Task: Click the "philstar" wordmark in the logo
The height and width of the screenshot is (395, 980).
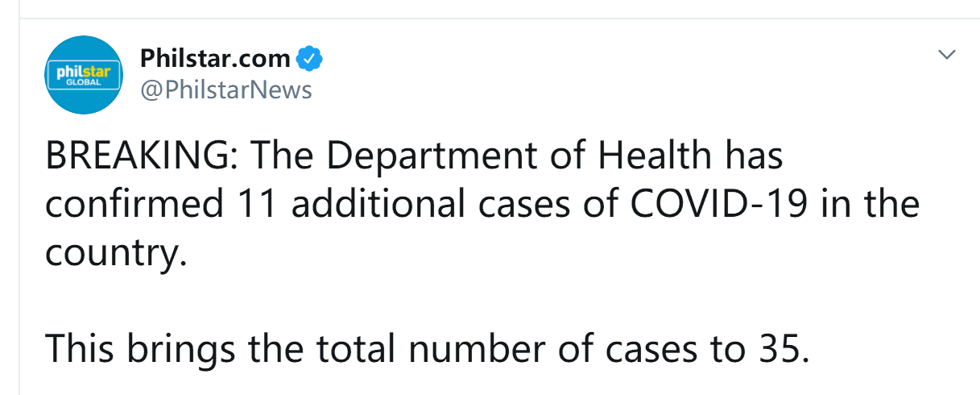Action: pyautogui.click(x=83, y=72)
